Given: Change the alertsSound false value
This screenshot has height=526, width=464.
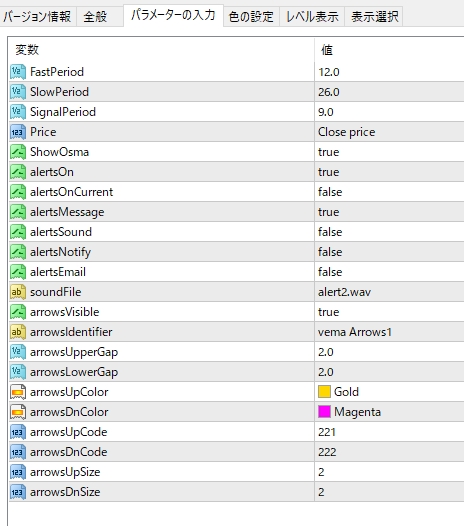Looking at the screenshot, I should 330,232.
